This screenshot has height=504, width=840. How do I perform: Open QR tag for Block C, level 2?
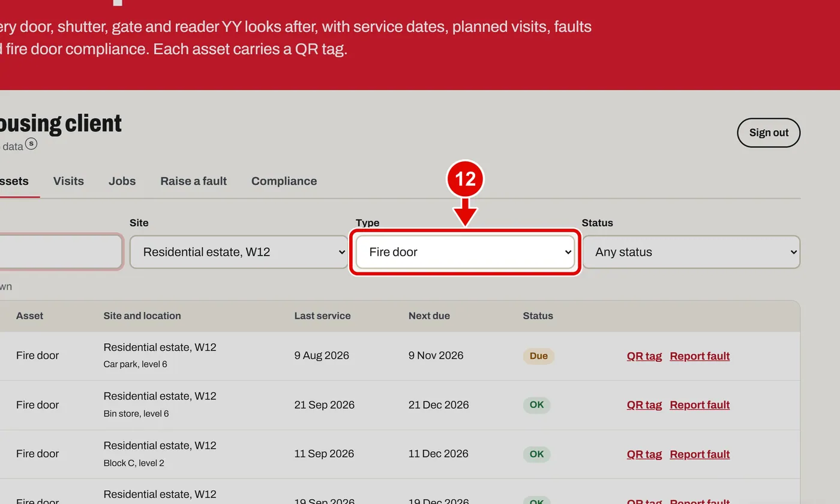[644, 454]
